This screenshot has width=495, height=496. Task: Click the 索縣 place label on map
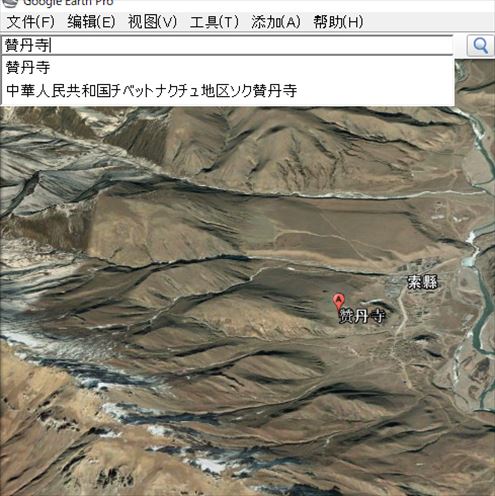coord(422,282)
